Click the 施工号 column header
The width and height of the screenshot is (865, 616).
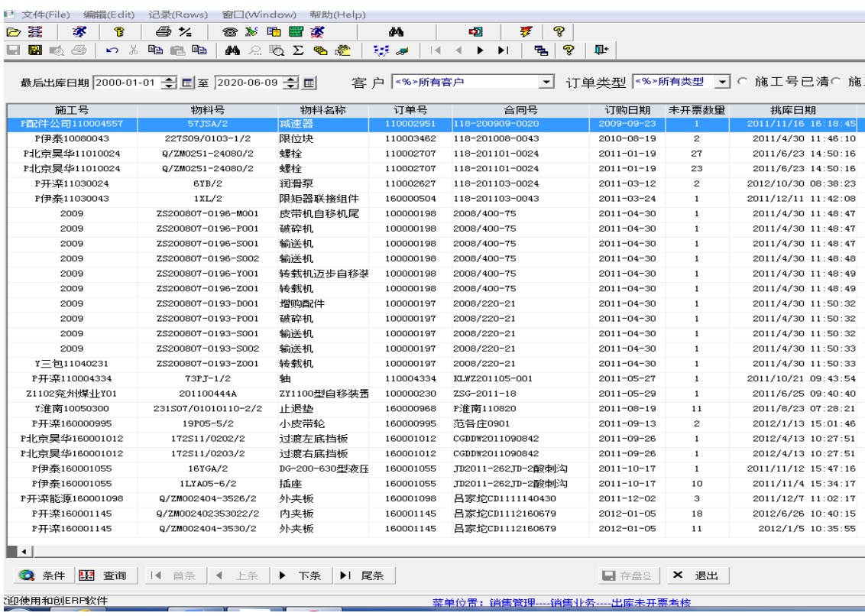(x=72, y=110)
